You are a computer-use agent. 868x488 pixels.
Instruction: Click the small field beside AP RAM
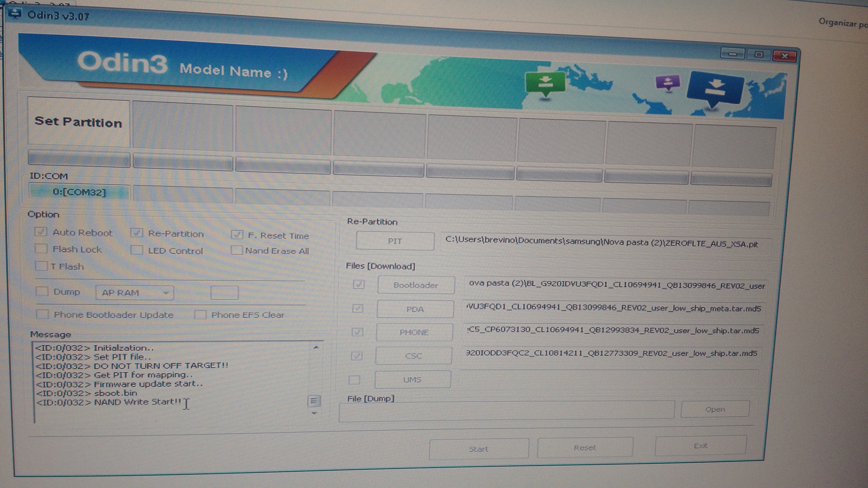point(225,293)
